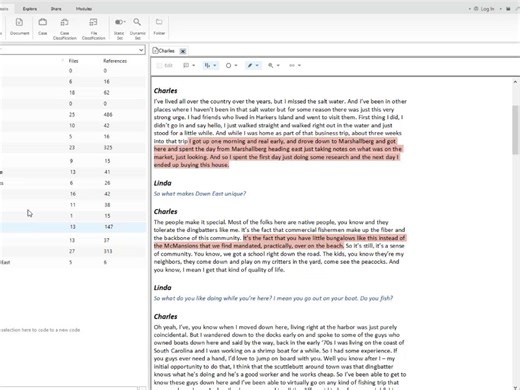The height and width of the screenshot is (390, 520).
Task: Click the scroll-up arrow of the document
Action: point(515,82)
